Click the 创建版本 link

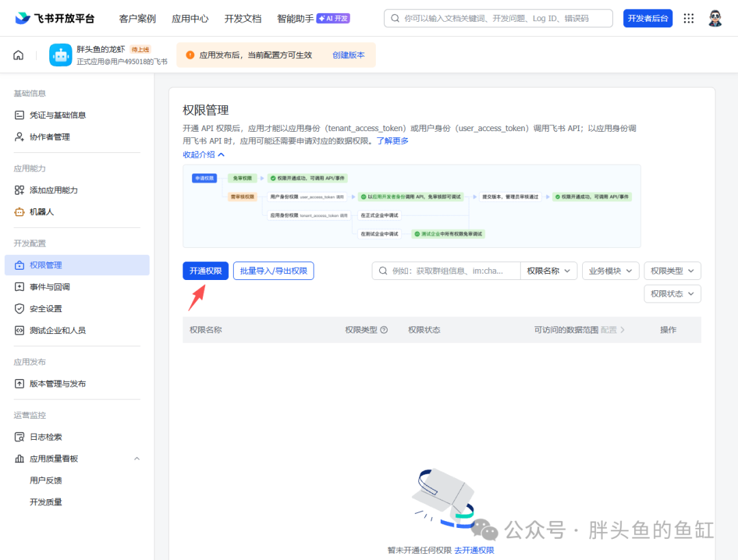[348, 55]
